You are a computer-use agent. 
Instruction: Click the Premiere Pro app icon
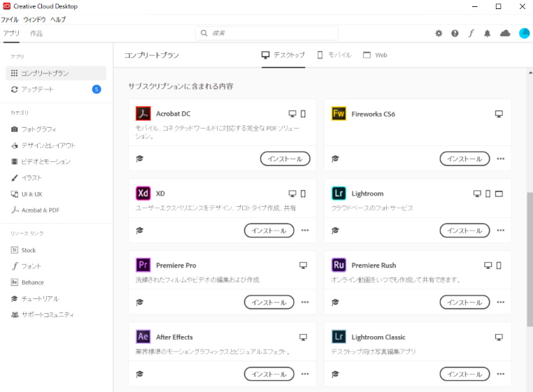(x=143, y=265)
